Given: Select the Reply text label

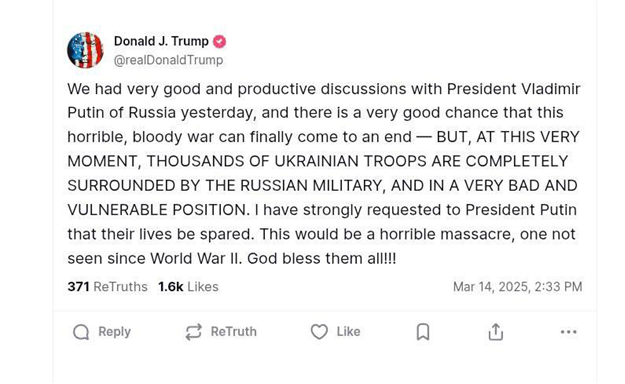Looking at the screenshot, I should [x=114, y=332].
